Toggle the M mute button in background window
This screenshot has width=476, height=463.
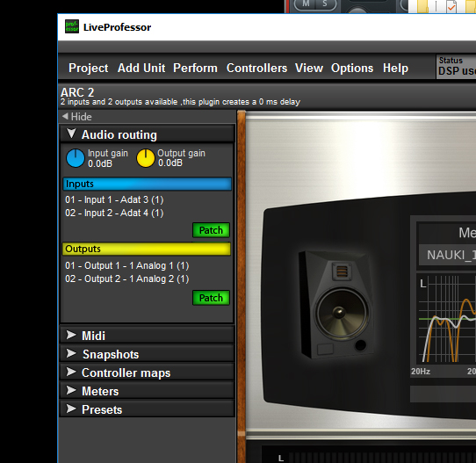click(306, 4)
